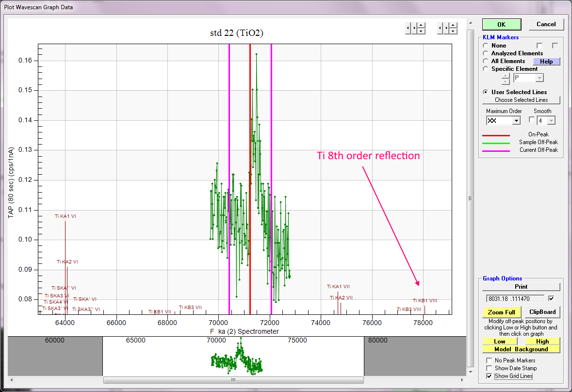
Task: Click the horizontal scrollbar thumb below overview
Action: [233, 380]
